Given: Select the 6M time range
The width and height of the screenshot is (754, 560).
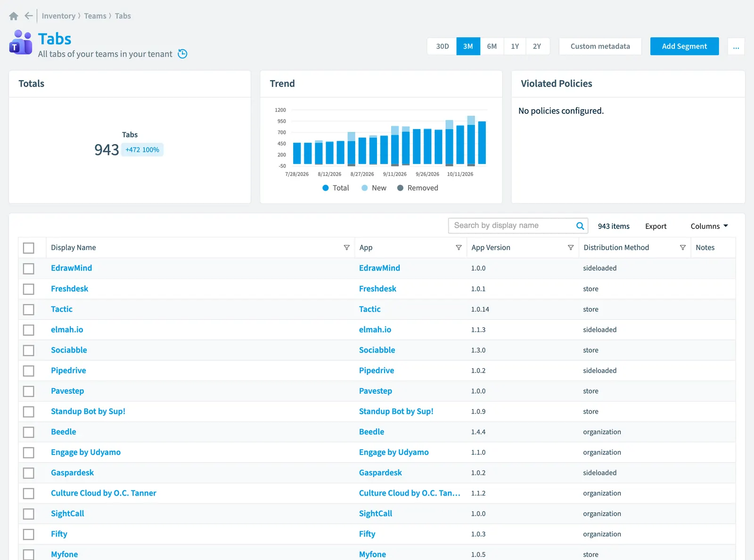Looking at the screenshot, I should tap(492, 46).
